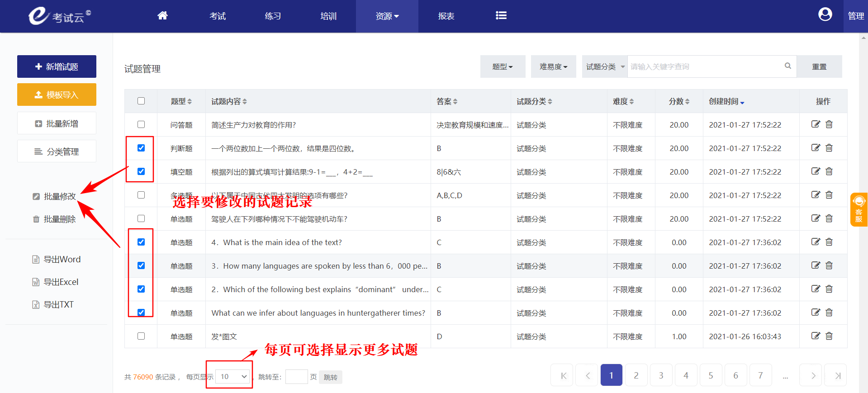Click the 跳转至 page number input
Viewport: 868px width, 393px height.
[297, 377]
